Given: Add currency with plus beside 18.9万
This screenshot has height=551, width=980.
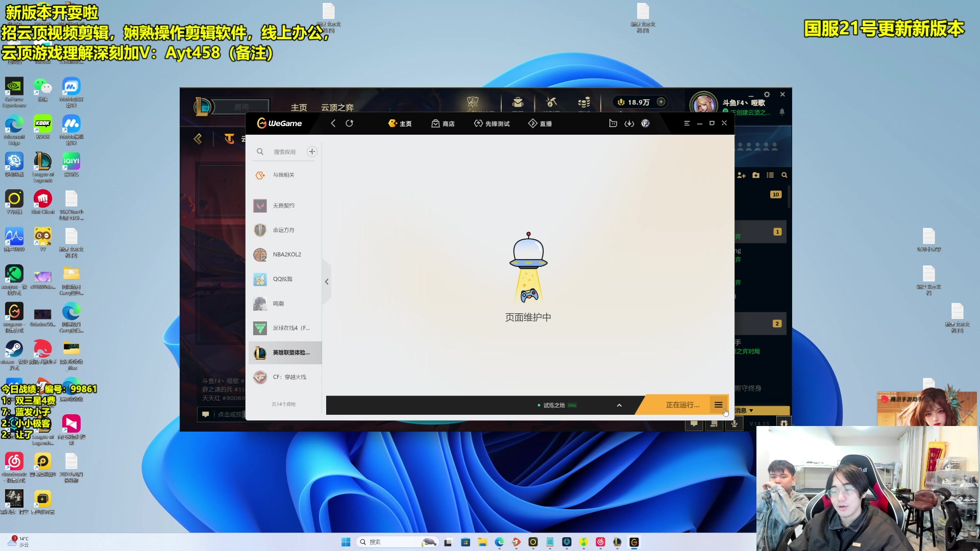Looking at the screenshot, I should point(661,102).
